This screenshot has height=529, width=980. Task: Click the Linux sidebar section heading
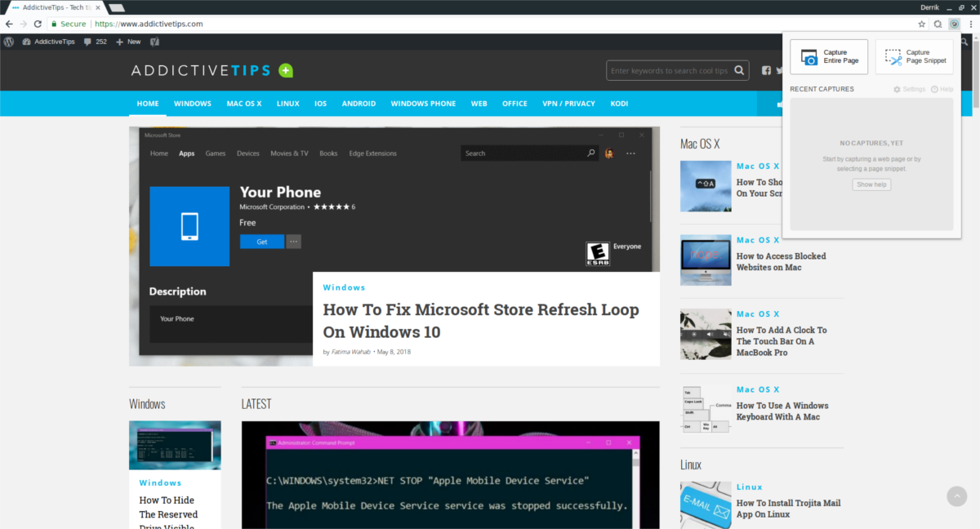[691, 465]
